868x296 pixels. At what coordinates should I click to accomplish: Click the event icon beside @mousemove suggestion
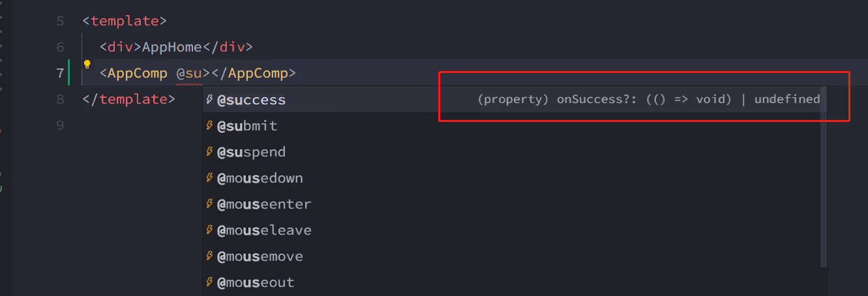click(209, 256)
